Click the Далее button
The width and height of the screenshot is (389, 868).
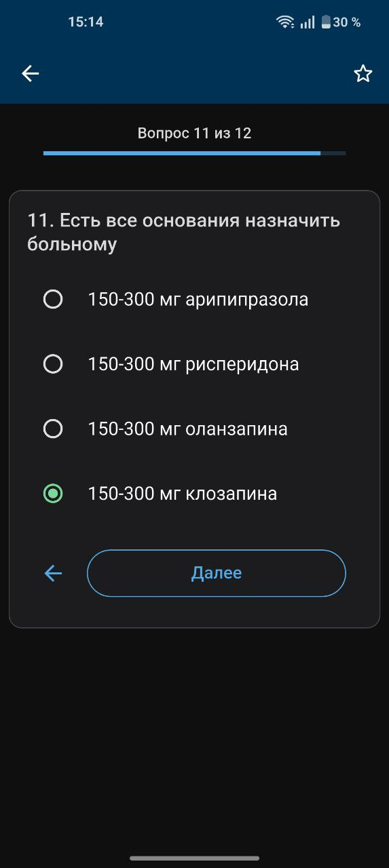click(217, 573)
